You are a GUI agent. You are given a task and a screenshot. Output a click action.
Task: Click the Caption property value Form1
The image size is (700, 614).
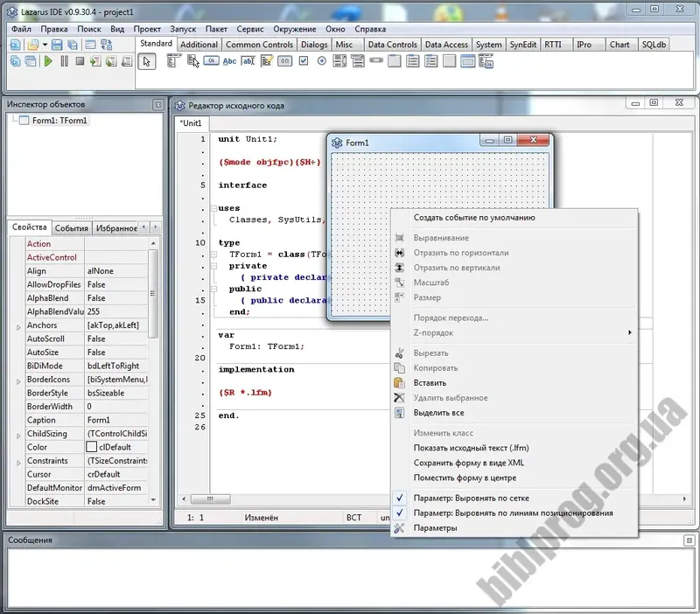[x=116, y=421]
